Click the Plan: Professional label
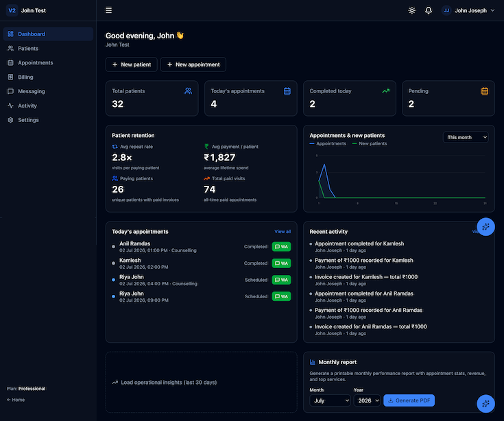 (26, 389)
